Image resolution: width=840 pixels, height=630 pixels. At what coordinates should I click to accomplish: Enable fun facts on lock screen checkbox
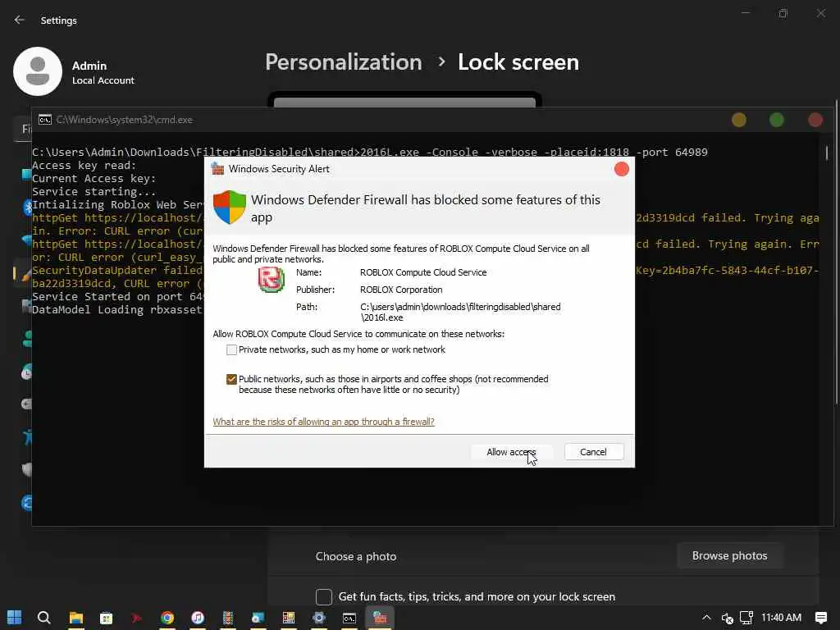pyautogui.click(x=323, y=596)
